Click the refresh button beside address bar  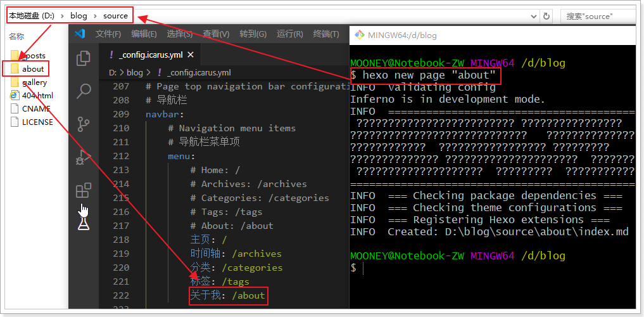click(546, 16)
